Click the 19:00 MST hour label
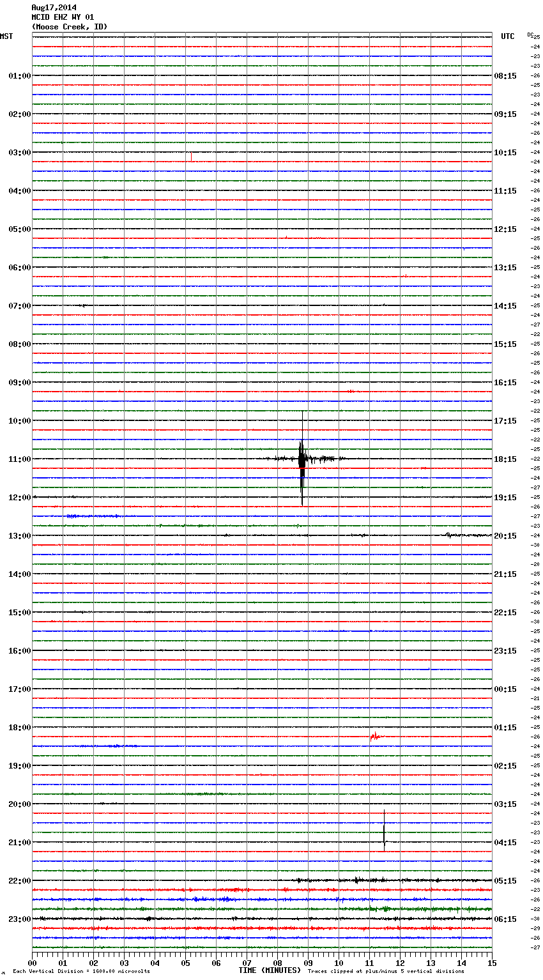This screenshot has height=980, width=543. [19, 766]
